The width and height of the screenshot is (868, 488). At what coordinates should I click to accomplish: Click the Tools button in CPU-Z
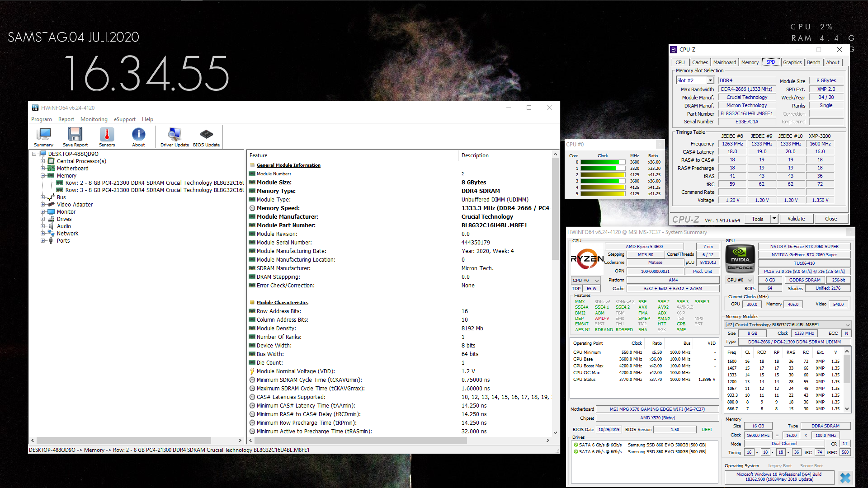(758, 219)
